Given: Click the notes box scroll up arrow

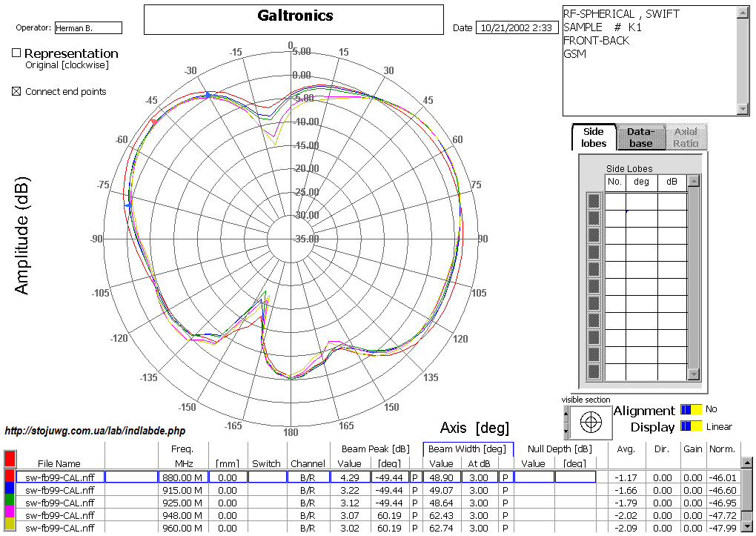Looking at the screenshot, I should [x=743, y=13].
